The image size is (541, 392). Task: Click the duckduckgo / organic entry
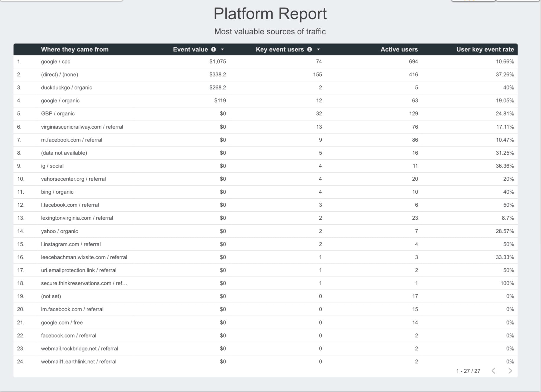(x=67, y=88)
